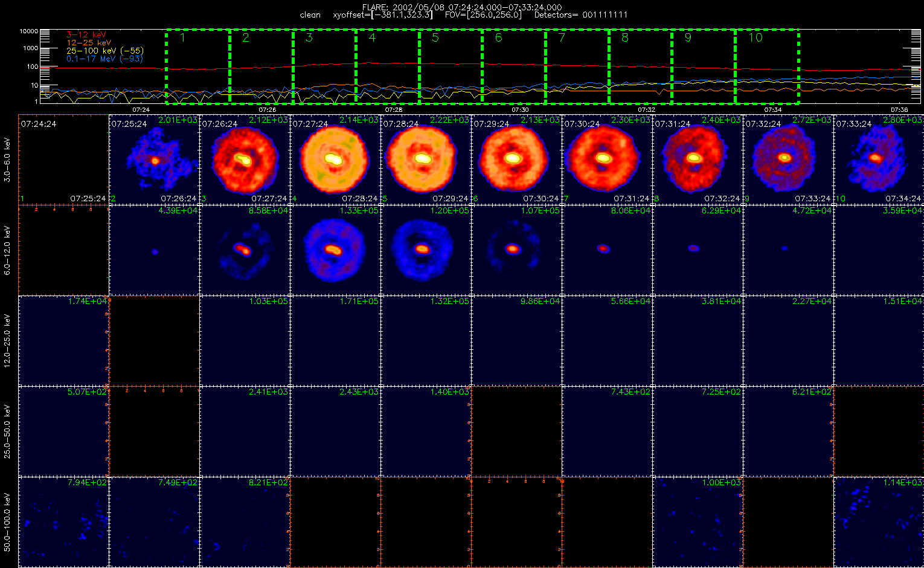
Task: Open the 12-25 keV panel labeled 1.71E+05
Action: 335,340
